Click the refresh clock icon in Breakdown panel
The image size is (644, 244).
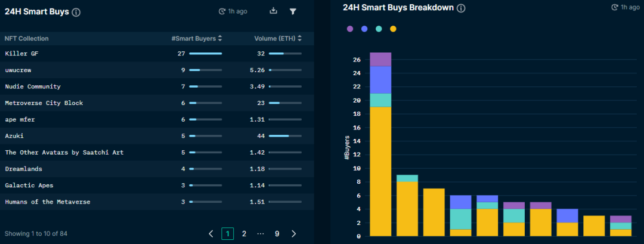(x=615, y=7)
